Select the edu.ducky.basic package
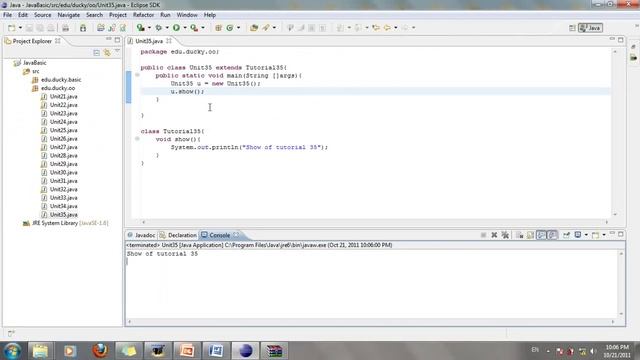This screenshot has width=640, height=360. coord(57,80)
